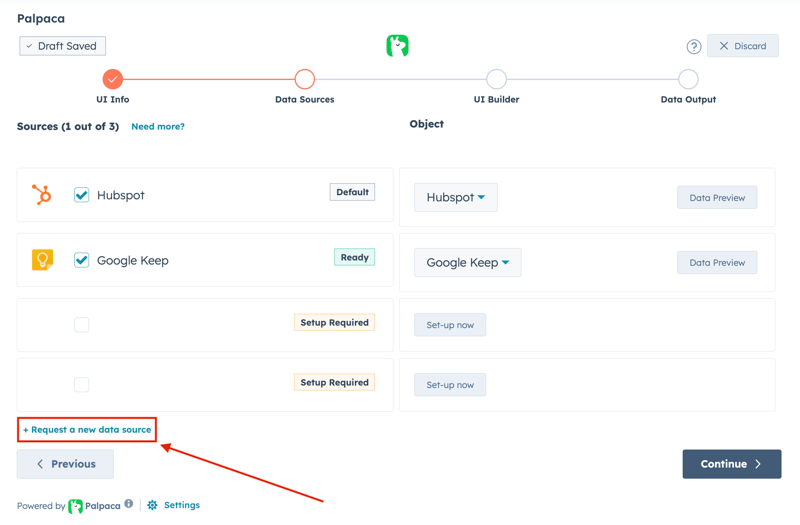This screenshot has width=800, height=525.
Task: Click Request a new data source link
Action: pyautogui.click(x=88, y=430)
